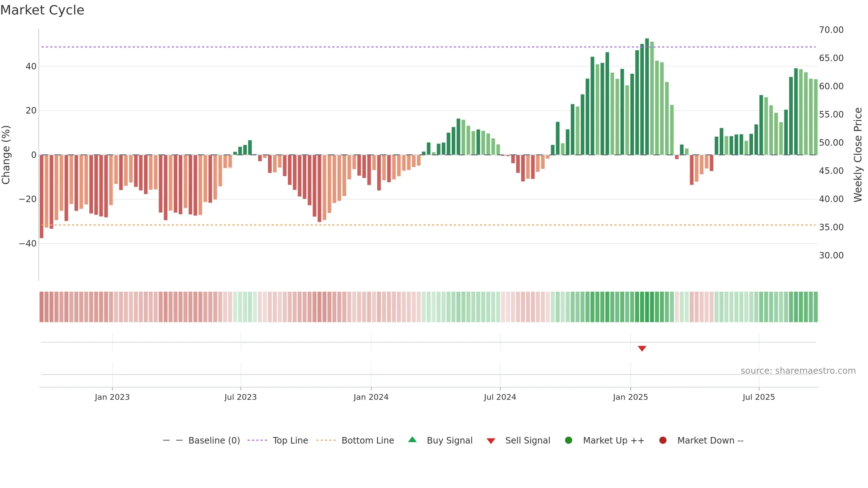This screenshot has height=488, width=868.
Task: Toggle the Top Line legend entry
Action: 278,440
